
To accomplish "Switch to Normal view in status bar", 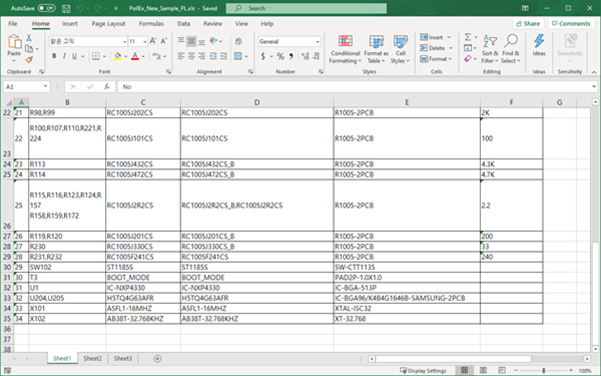I will (x=464, y=370).
